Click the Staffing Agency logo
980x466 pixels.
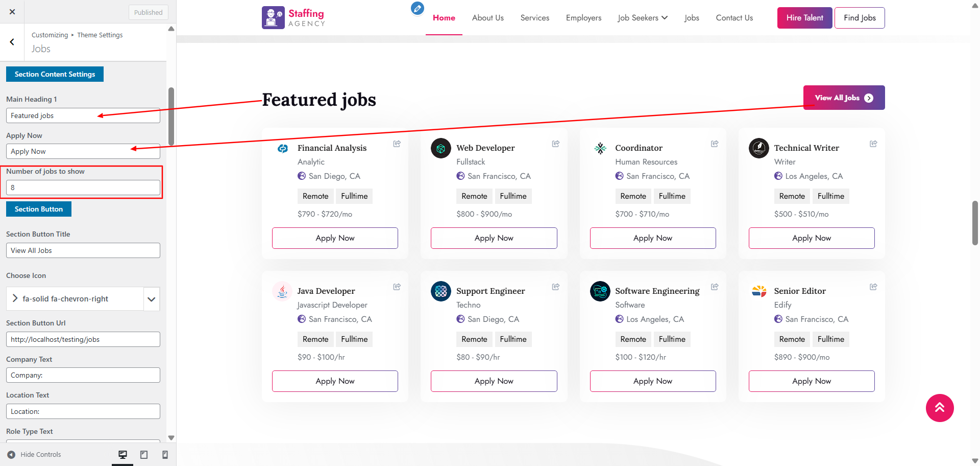pyautogui.click(x=293, y=17)
